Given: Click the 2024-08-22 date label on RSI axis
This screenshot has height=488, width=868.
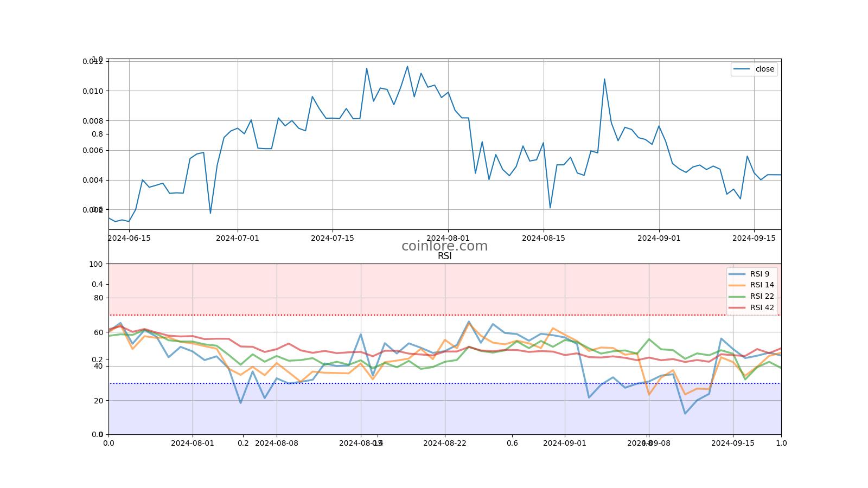Looking at the screenshot, I should (x=445, y=443).
